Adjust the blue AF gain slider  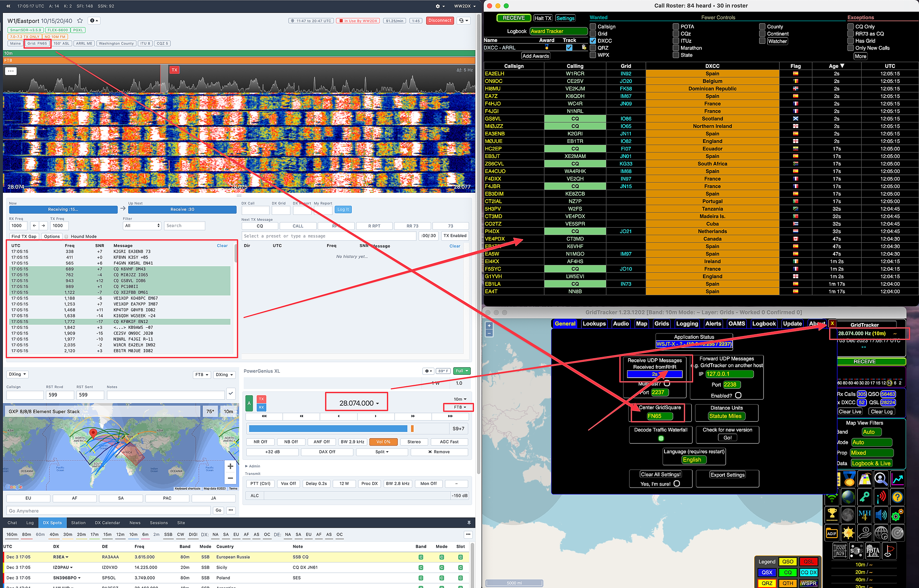pyautogui.click(x=328, y=429)
